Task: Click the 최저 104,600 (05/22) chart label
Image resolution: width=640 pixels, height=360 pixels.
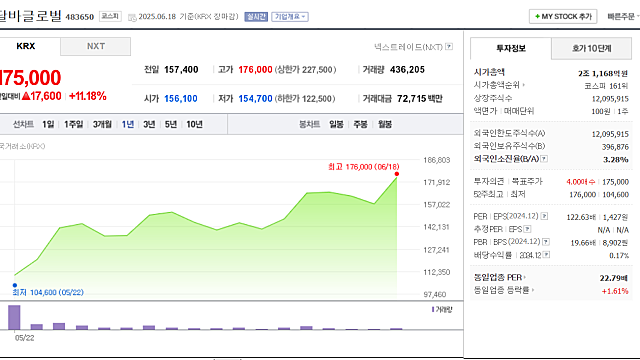Action: [48, 292]
